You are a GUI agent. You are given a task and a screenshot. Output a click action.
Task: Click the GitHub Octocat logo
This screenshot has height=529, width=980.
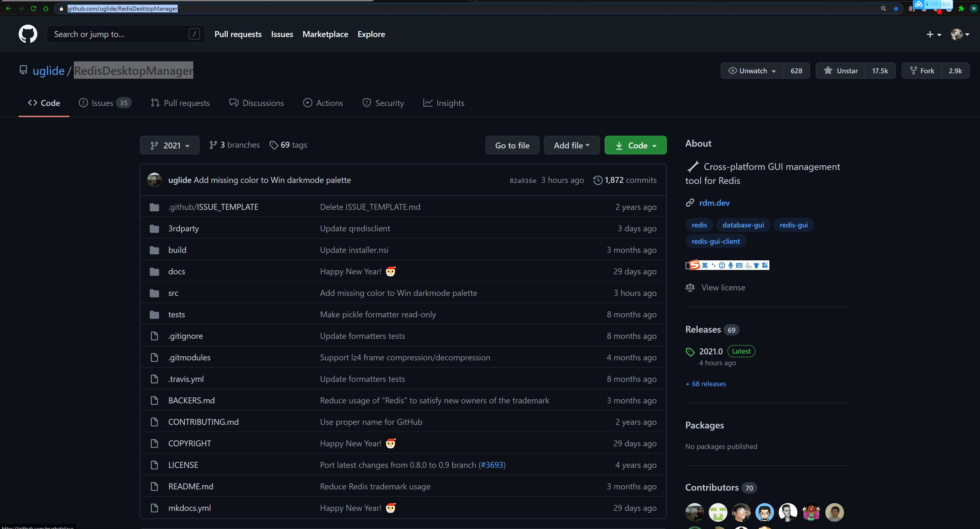coord(28,34)
